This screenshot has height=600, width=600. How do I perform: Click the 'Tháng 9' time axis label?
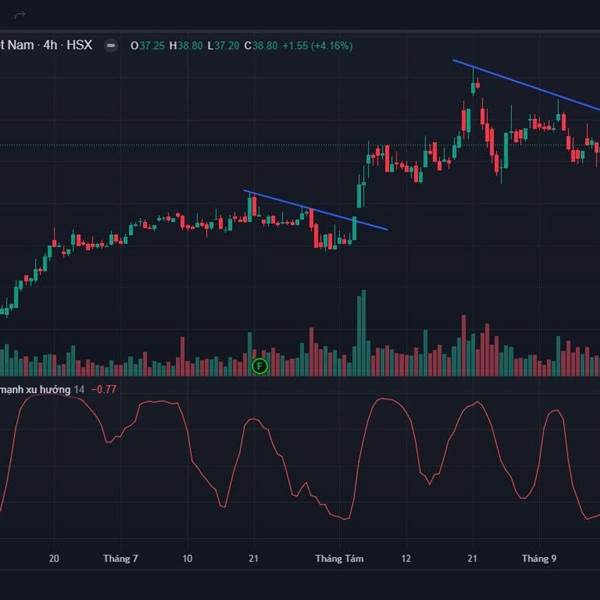tap(539, 559)
